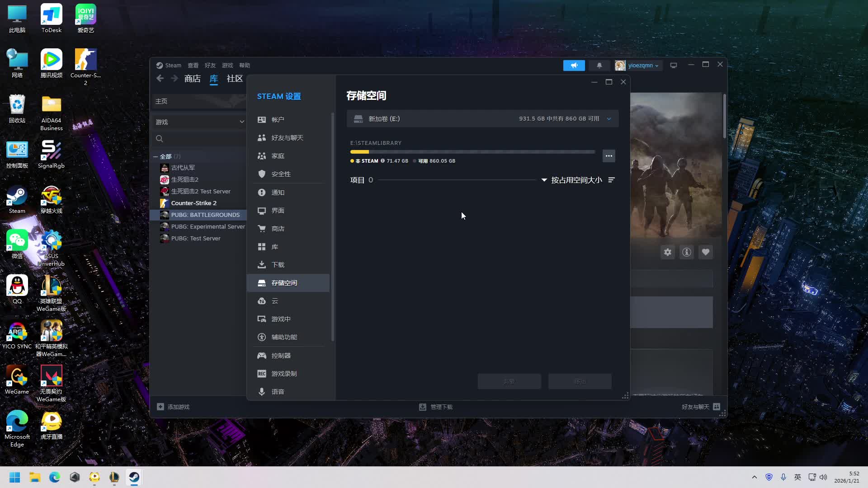Click 管理下载 manage downloads link
The image size is (868, 488).
click(436, 407)
